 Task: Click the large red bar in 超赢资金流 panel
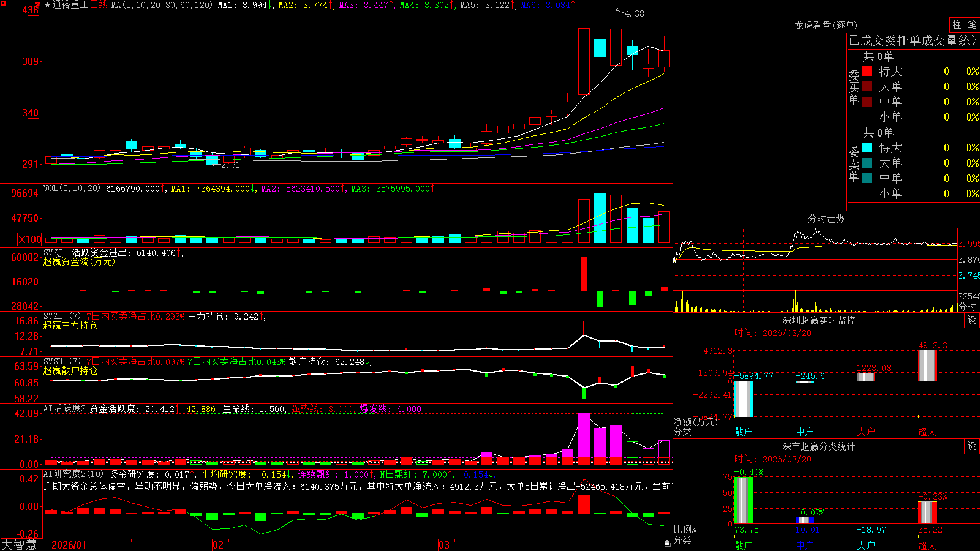click(x=584, y=274)
